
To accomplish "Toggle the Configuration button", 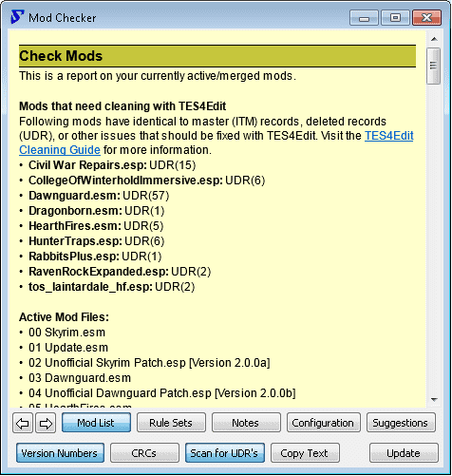I will click(323, 423).
